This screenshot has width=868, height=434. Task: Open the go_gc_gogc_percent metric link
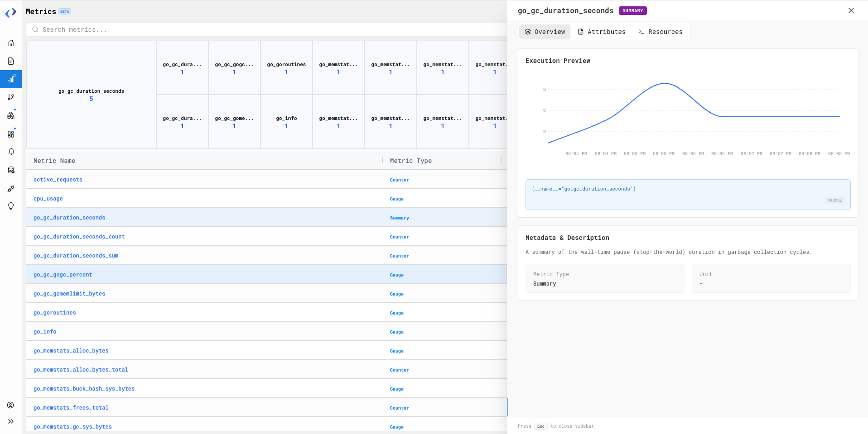pyautogui.click(x=63, y=275)
